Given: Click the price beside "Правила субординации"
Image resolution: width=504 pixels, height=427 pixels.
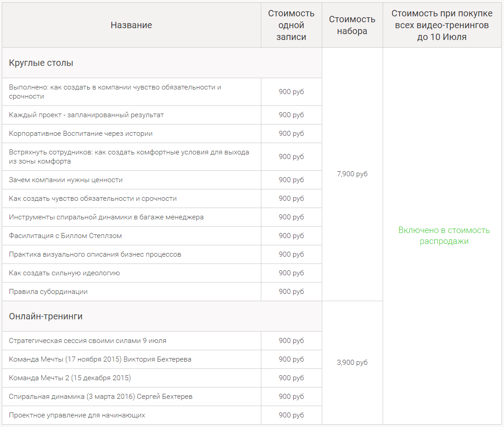Looking at the screenshot, I should 291,292.
